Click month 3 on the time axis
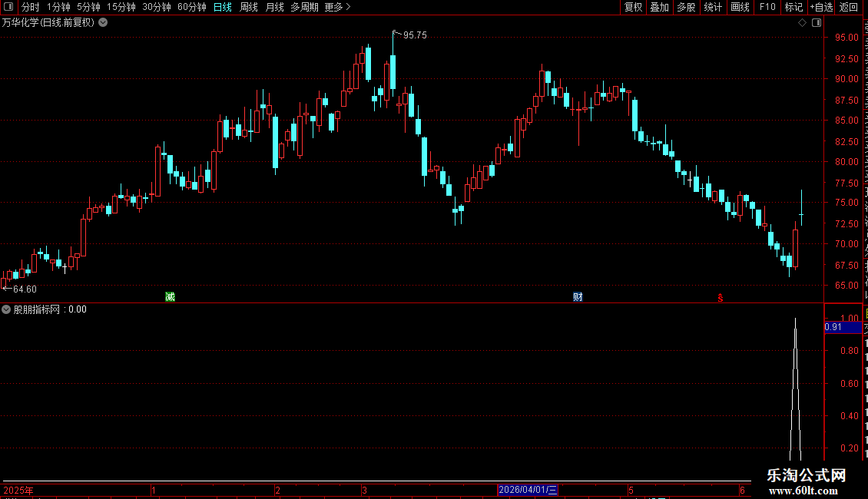Image resolution: width=868 pixels, height=499 pixels. point(364,490)
